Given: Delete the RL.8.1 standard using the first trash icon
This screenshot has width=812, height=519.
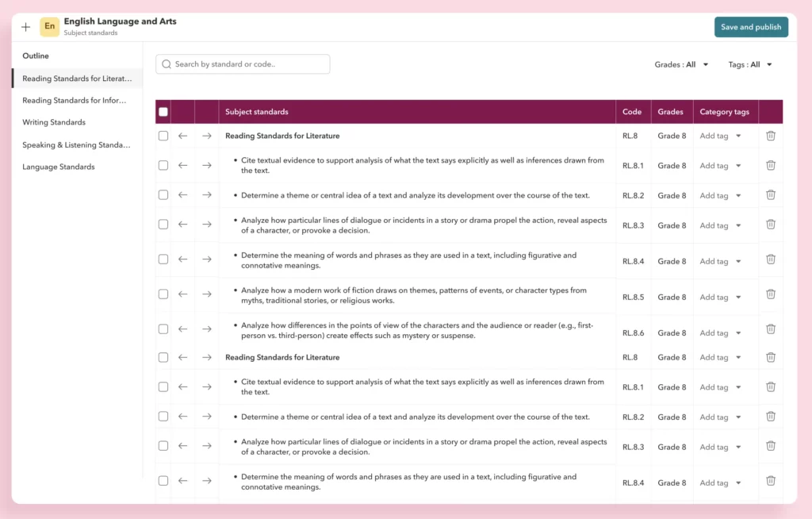Looking at the screenshot, I should pos(770,165).
